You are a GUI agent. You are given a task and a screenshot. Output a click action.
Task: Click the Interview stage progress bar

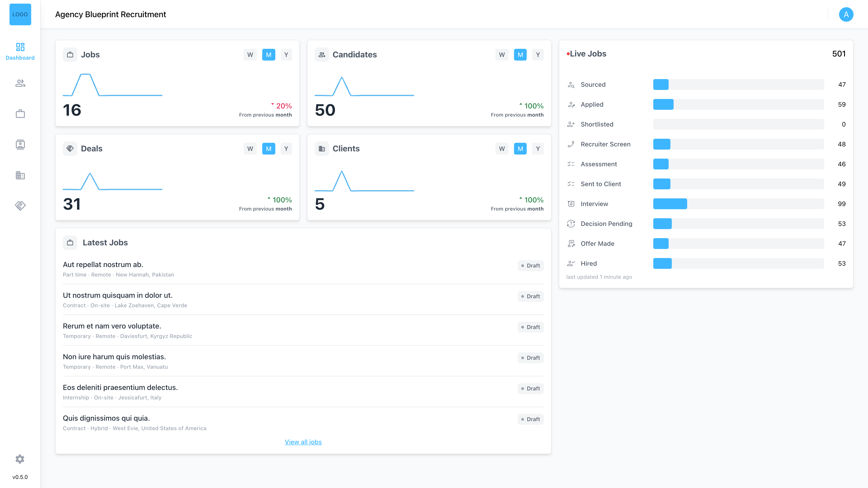pyautogui.click(x=738, y=204)
